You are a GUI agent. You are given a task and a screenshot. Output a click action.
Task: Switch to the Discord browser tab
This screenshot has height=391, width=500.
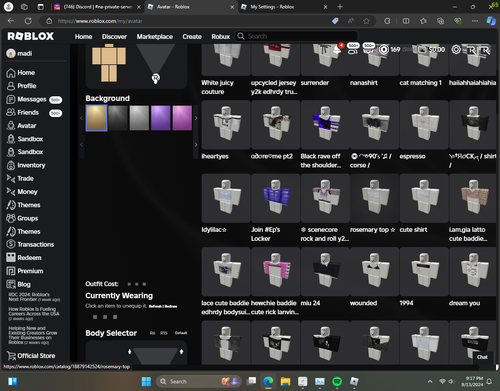pyautogui.click(x=97, y=7)
